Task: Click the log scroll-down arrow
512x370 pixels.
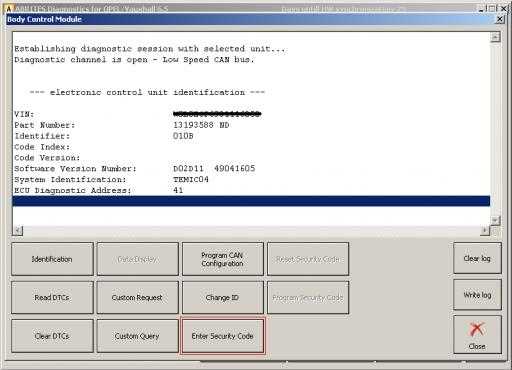Action: 495,220
